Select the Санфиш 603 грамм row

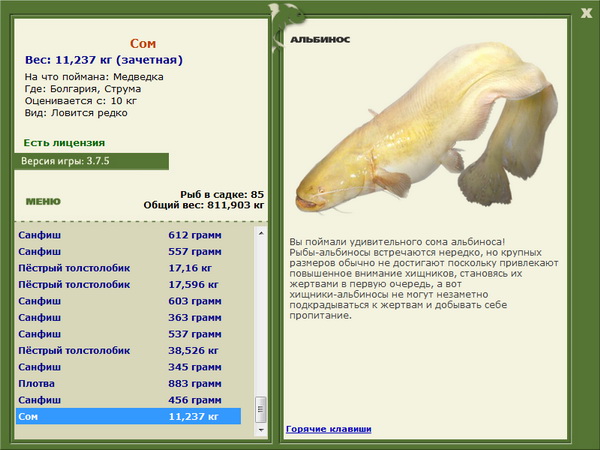129,301
